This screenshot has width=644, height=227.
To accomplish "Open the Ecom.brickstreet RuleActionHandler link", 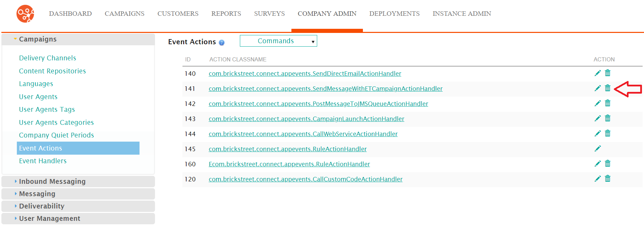I will click(289, 164).
